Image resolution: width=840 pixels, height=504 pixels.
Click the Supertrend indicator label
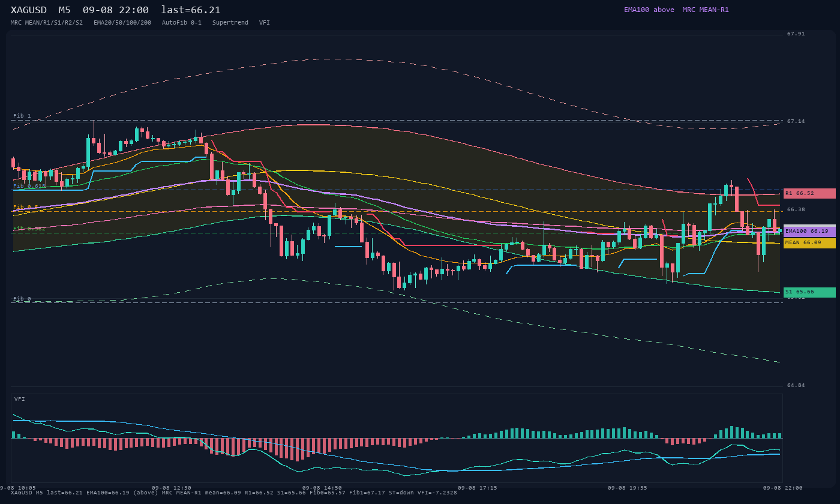coord(230,23)
